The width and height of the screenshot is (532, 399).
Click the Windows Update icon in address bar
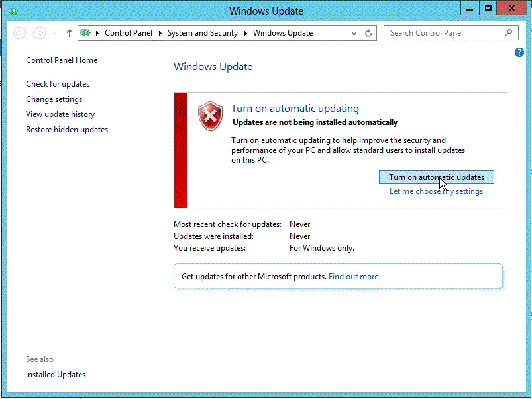pos(85,32)
